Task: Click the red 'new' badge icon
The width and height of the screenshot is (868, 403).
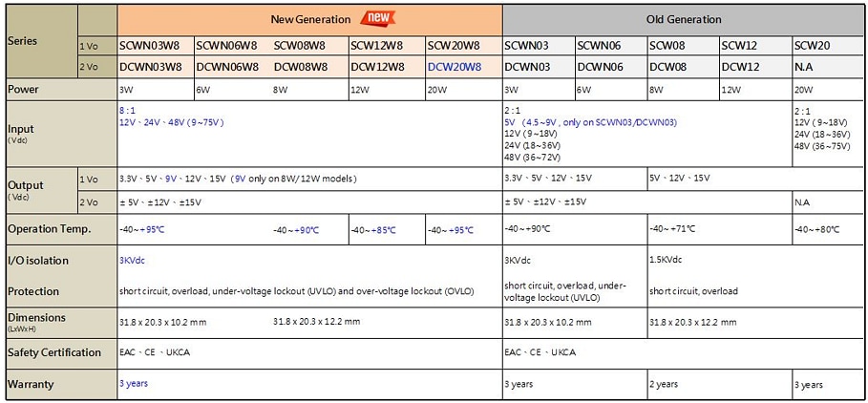Action: click(379, 19)
